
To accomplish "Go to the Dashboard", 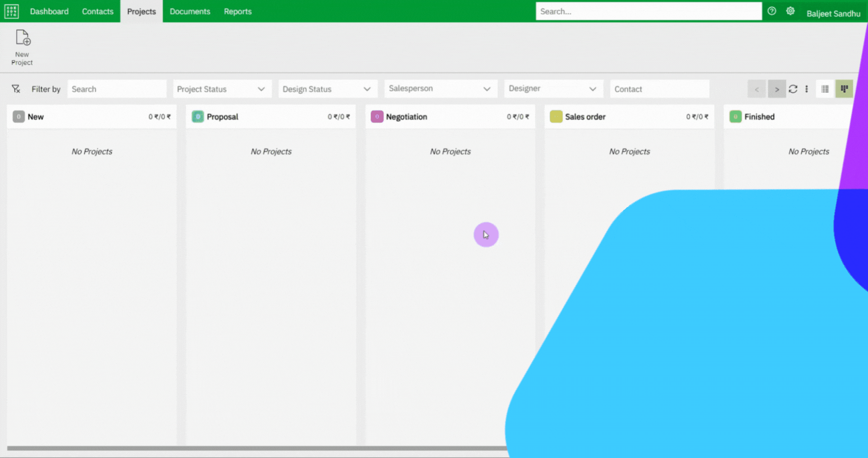I will [x=49, y=11].
